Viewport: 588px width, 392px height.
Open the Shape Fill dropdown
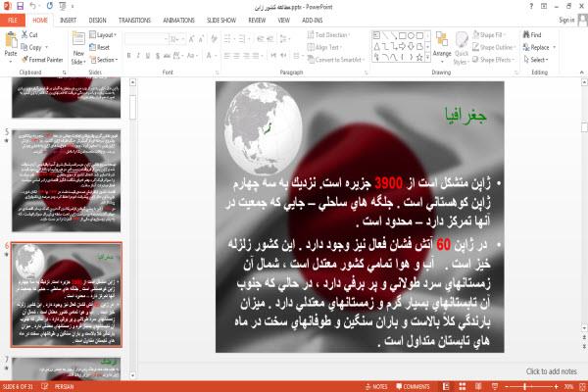coord(489,35)
